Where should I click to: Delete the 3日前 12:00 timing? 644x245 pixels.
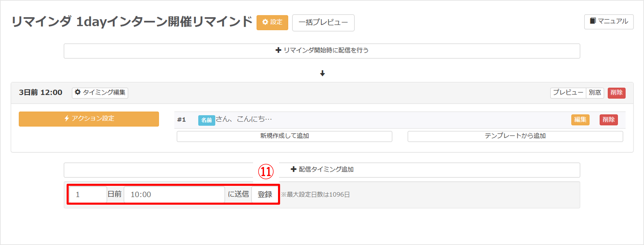(616, 93)
